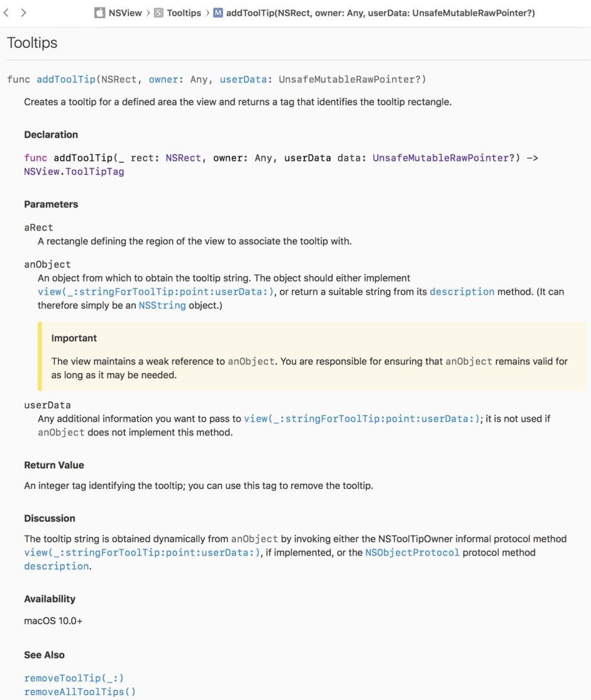Open stringForToolTip link under userData parameter
591x700 pixels.
362,418
